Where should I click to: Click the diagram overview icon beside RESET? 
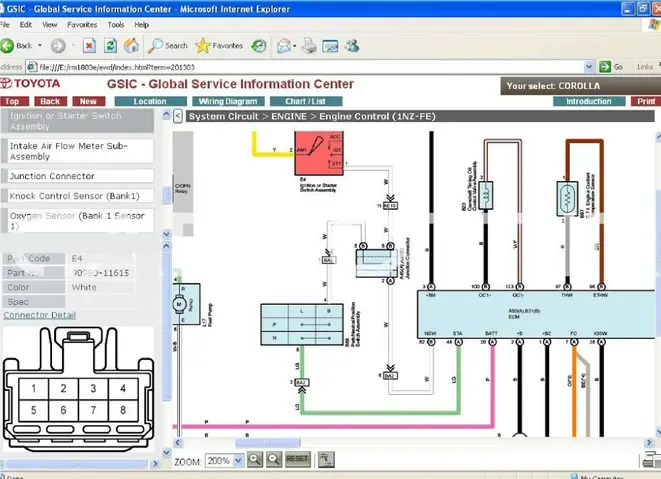click(x=326, y=460)
